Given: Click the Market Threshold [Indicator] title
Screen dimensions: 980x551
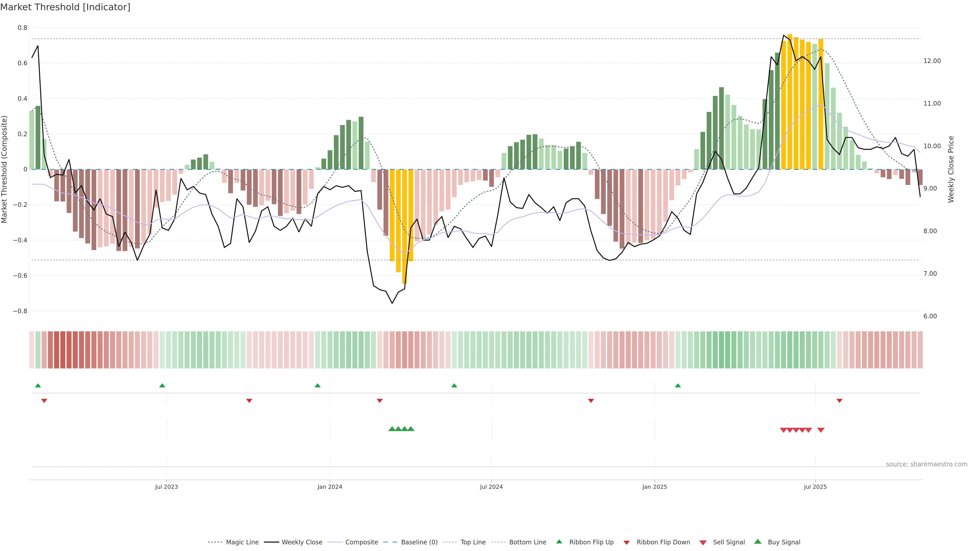Looking at the screenshot, I should (x=65, y=7).
